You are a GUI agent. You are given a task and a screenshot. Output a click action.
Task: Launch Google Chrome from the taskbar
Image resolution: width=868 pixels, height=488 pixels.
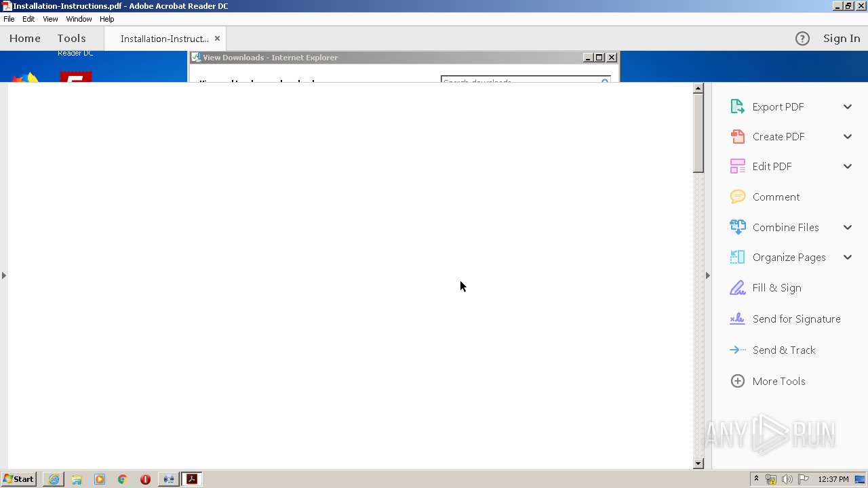pos(123,479)
